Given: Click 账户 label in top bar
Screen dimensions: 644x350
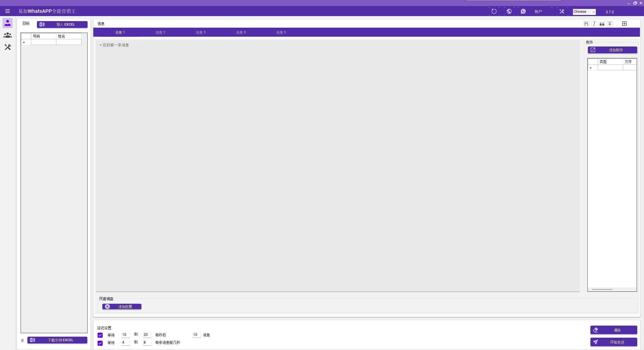Looking at the screenshot, I should point(538,12).
